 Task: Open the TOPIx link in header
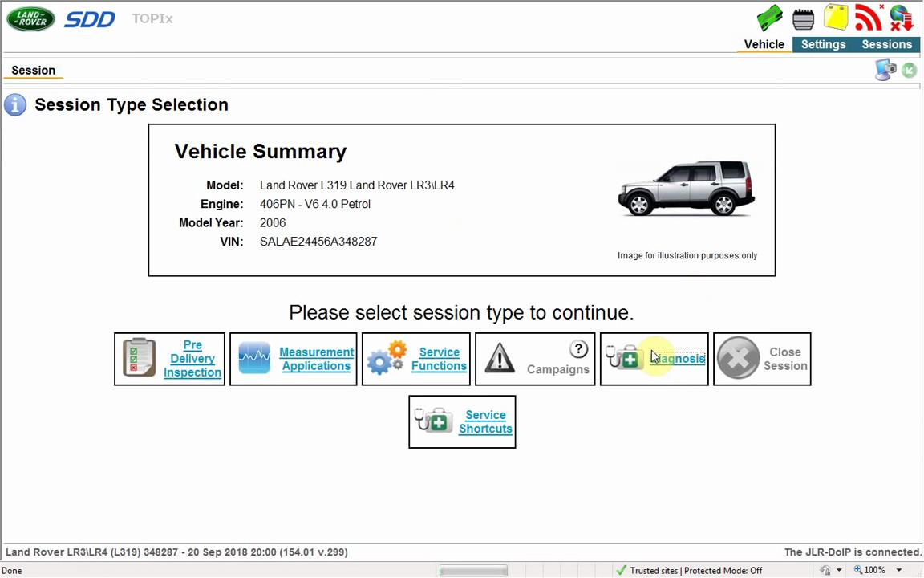click(152, 19)
